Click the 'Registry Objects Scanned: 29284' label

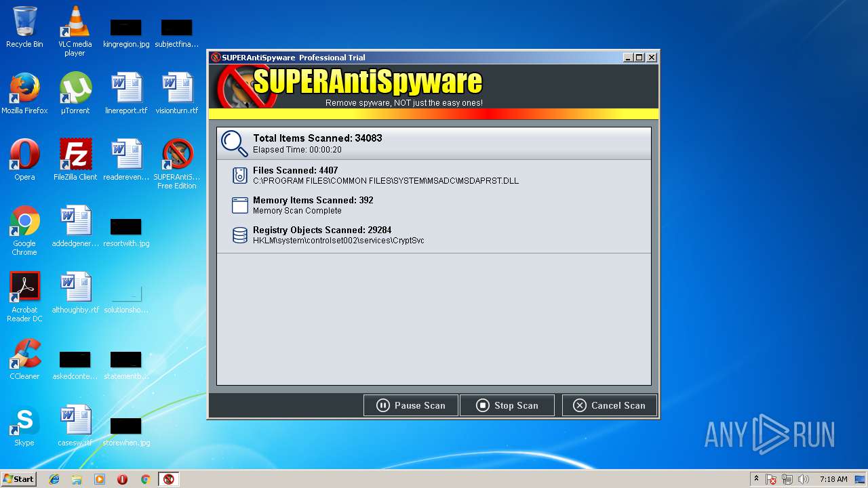[x=322, y=230]
